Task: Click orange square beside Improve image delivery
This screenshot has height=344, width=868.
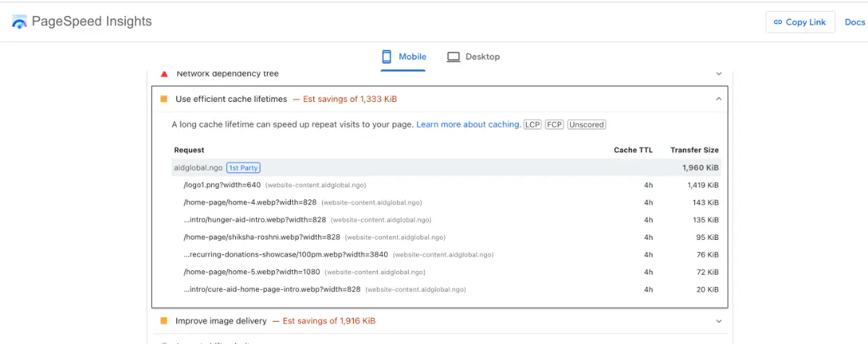Action: point(164,321)
